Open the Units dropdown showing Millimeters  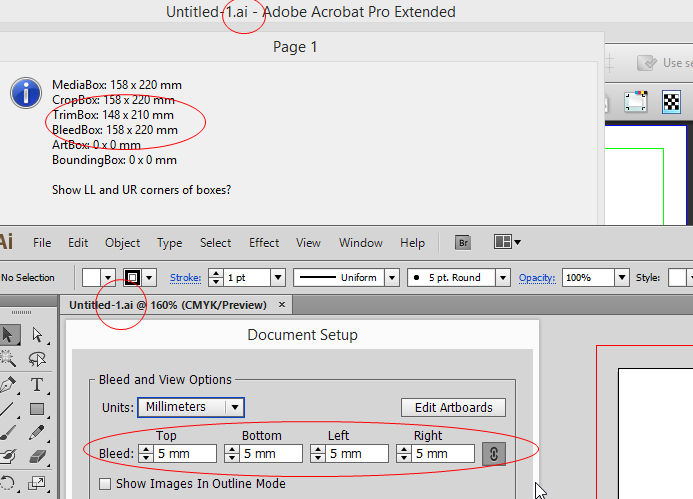click(x=191, y=407)
